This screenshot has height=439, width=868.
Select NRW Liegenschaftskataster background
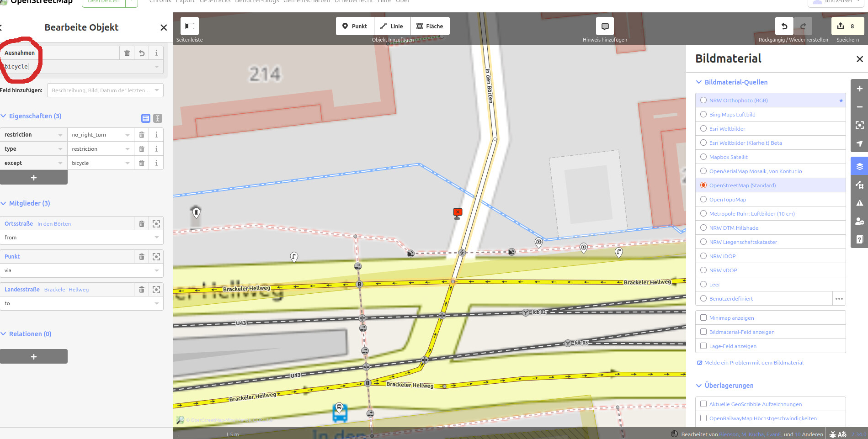click(x=770, y=242)
